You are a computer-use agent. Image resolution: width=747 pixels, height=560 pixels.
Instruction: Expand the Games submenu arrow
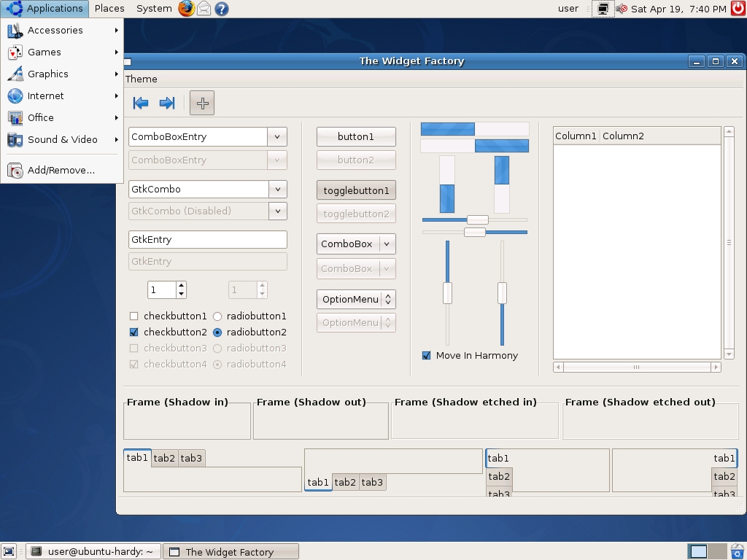116,52
